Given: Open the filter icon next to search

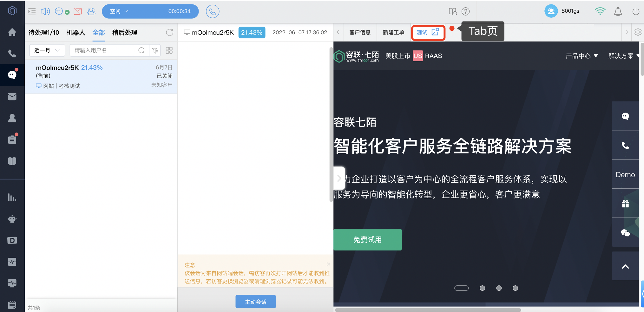Looking at the screenshot, I should tap(155, 50).
